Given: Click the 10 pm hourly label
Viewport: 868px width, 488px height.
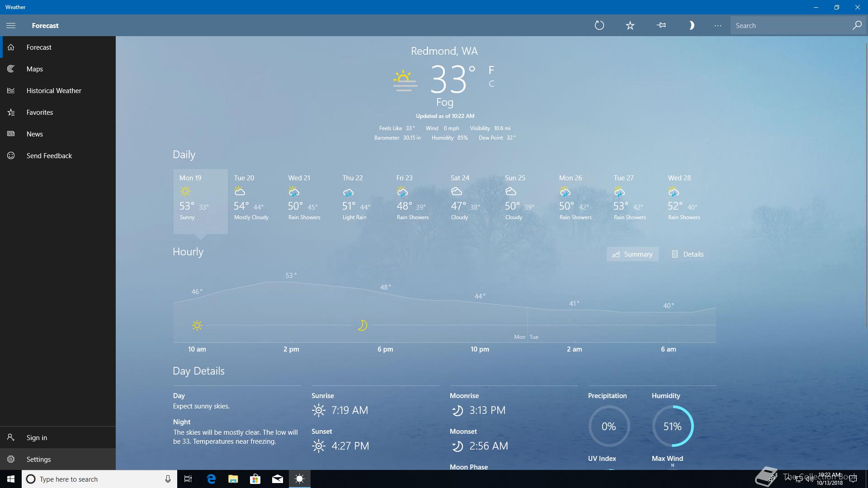Looking at the screenshot, I should click(480, 349).
